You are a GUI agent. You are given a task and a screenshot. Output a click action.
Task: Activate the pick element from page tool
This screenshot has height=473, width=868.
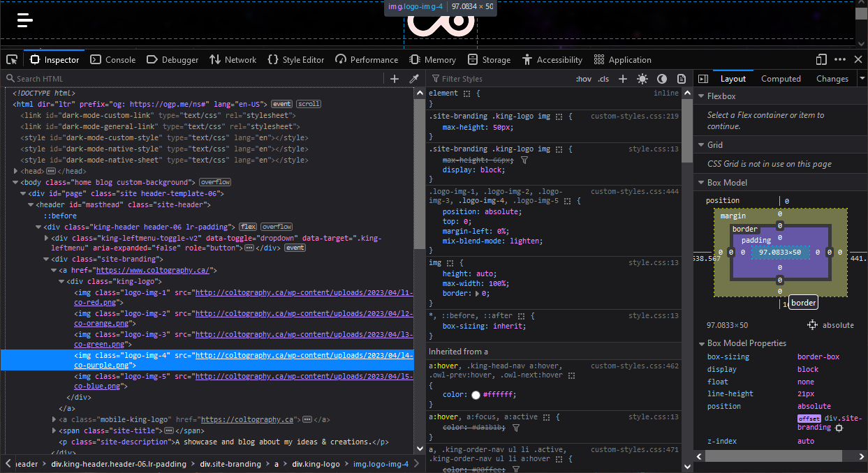(x=12, y=60)
